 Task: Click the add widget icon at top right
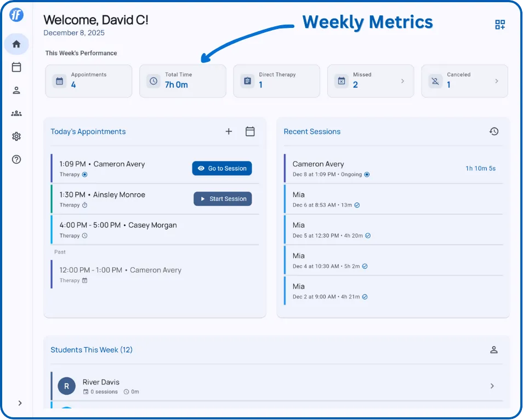tap(499, 24)
